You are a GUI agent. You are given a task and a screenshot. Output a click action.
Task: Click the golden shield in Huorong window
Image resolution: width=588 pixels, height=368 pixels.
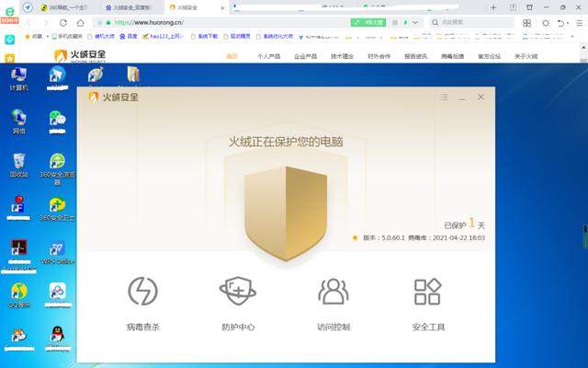[286, 213]
